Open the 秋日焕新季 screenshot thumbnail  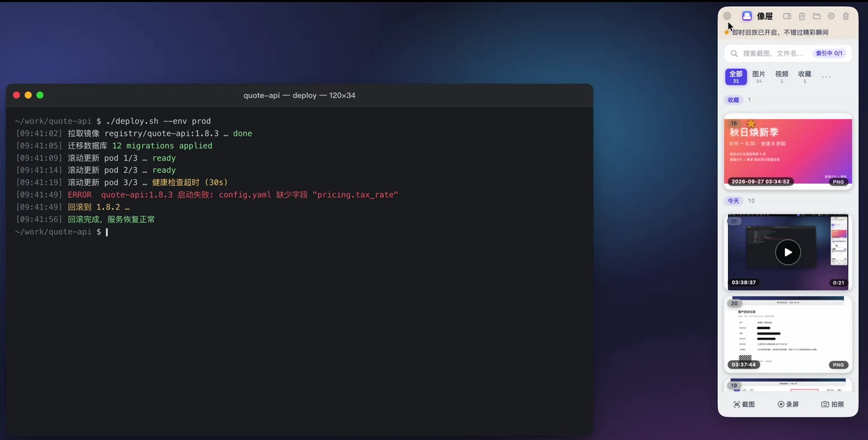(x=788, y=151)
